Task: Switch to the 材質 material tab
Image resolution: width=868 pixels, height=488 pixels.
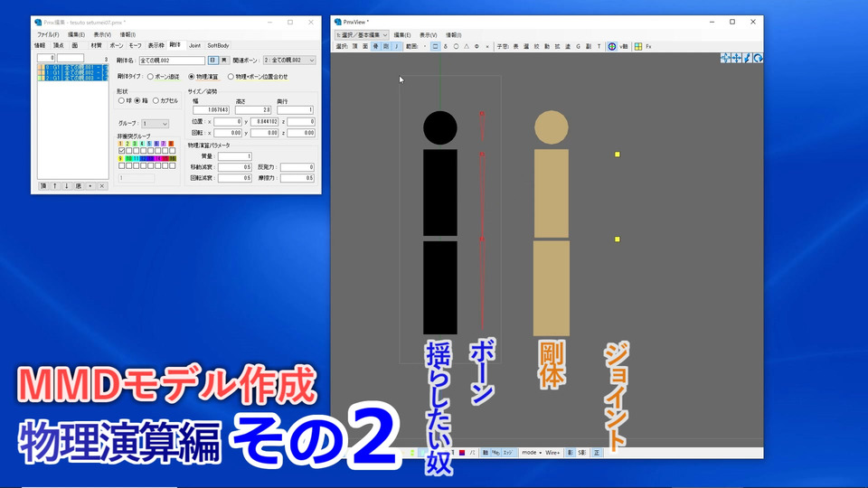Action: pos(97,45)
